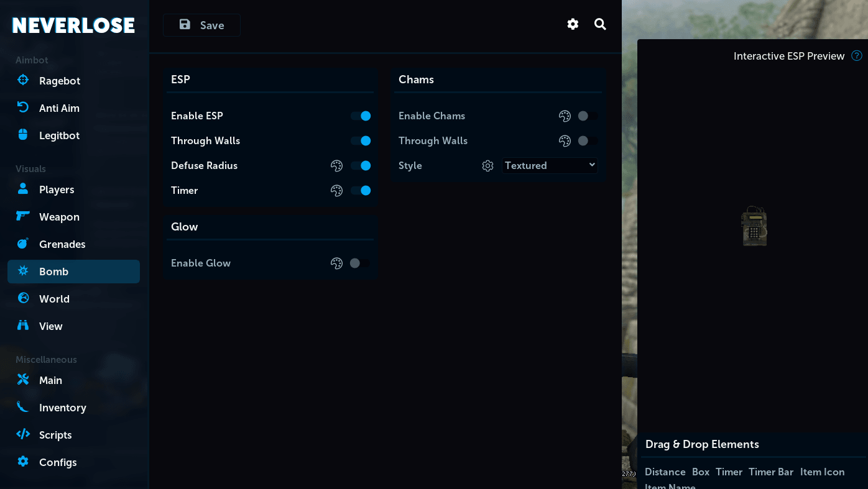The width and height of the screenshot is (868, 489).
Task: Open Enable Glow color palette
Action: 337,263
